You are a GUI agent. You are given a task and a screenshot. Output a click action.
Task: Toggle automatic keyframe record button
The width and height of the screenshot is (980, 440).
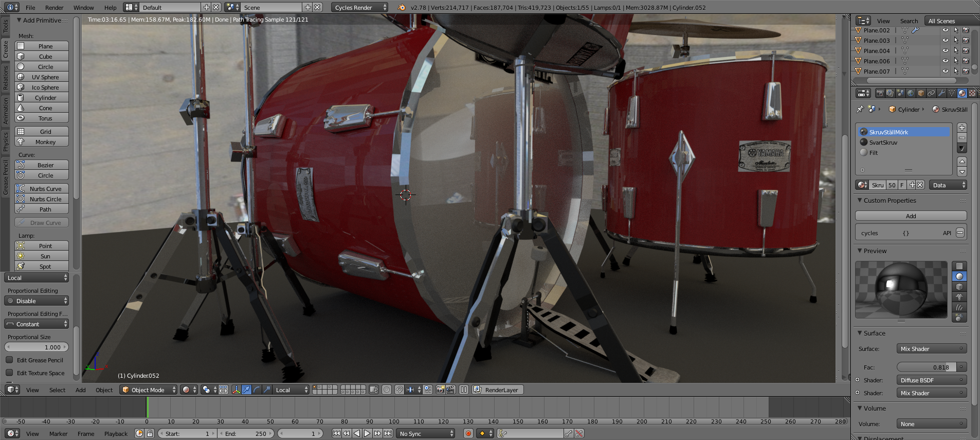468,433
